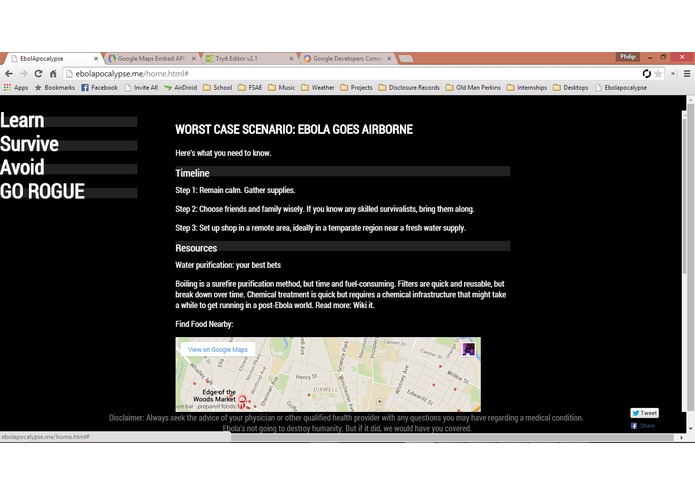695x494 pixels.
Task: Close the Google Developers Console tab
Action: tap(389, 58)
